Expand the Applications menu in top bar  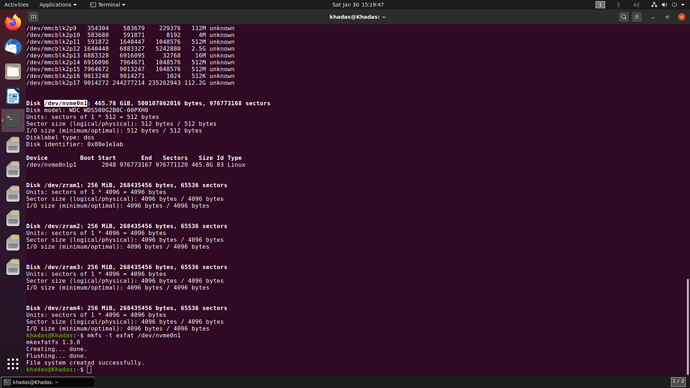coord(58,4)
